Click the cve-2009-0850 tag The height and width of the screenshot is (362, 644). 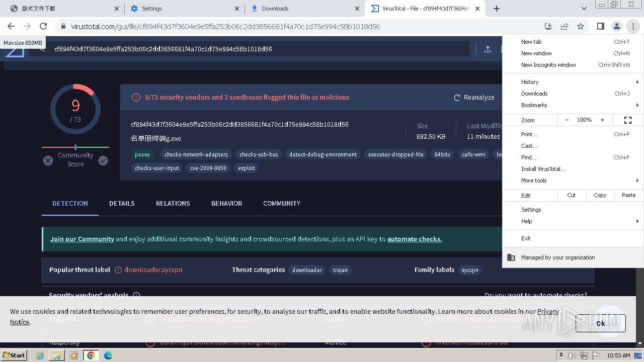[208, 168]
